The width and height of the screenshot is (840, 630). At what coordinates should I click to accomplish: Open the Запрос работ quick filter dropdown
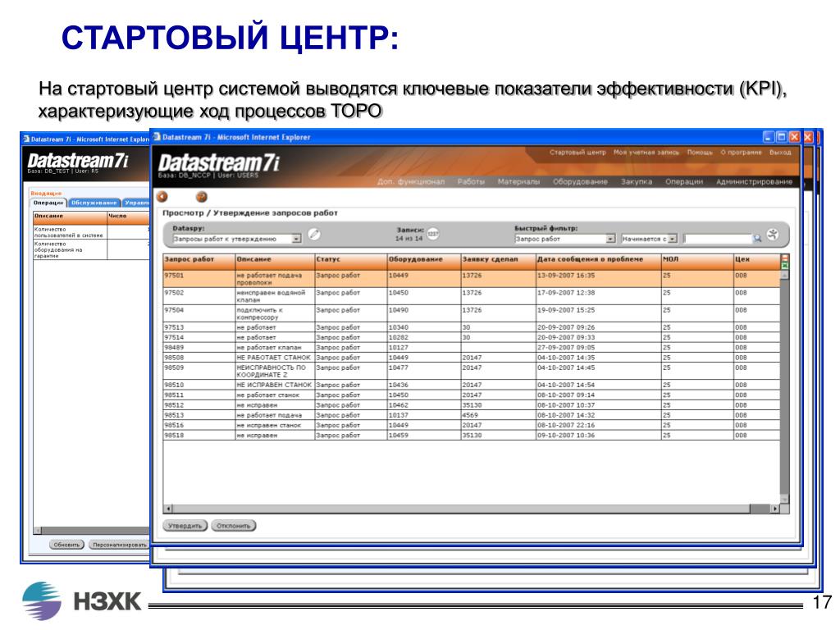pos(610,239)
